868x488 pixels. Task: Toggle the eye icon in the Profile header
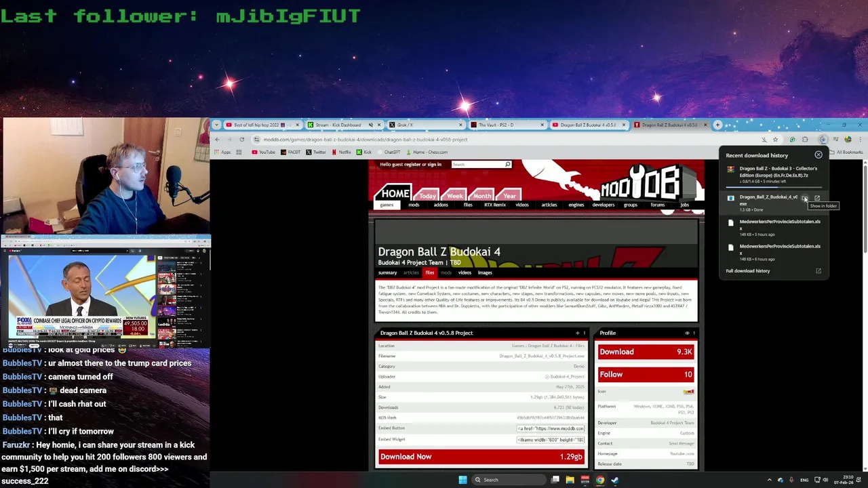coord(687,333)
